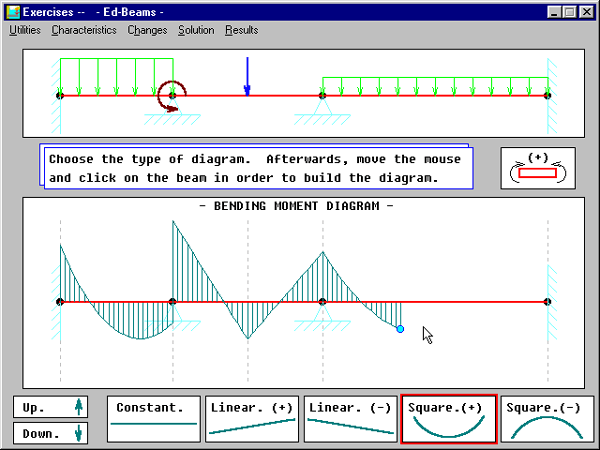Click the positive moment sign convention icon
600x450 pixels.
pos(538,168)
